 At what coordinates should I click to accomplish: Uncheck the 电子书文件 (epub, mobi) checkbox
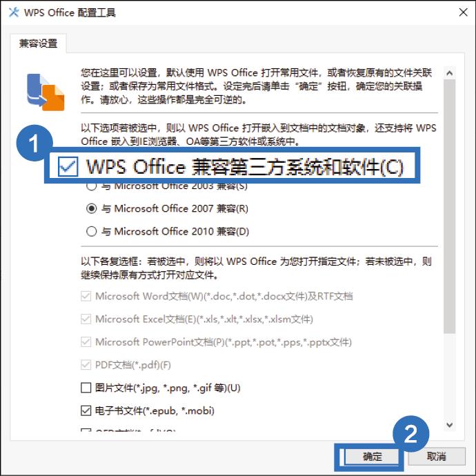point(86,410)
